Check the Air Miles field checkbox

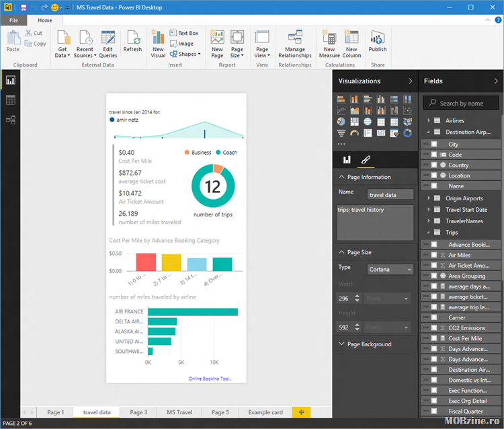434,255
